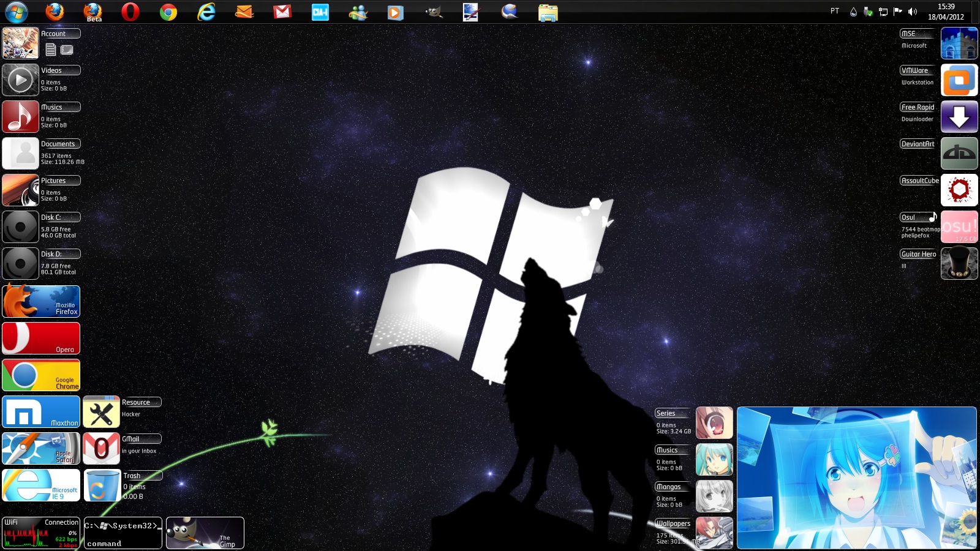Launch GIMP from the top taskbar
The image size is (980, 551).
434,12
